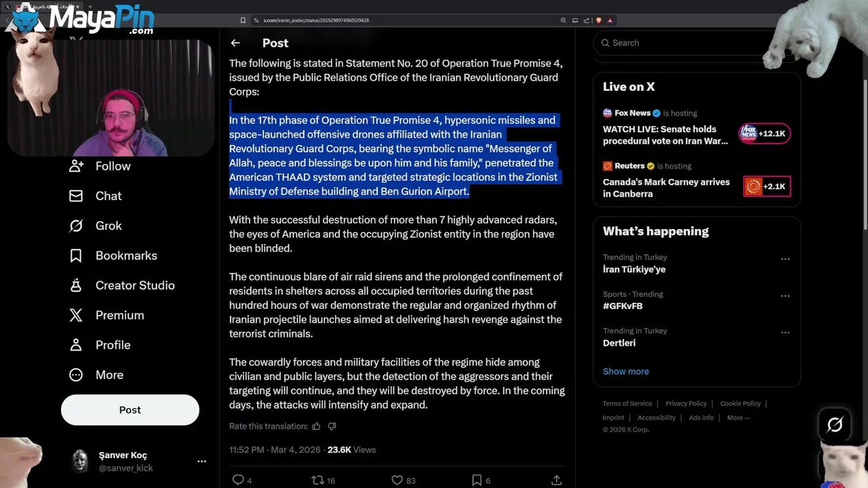Open trending topic İran Türkiye'ye
868x488 pixels.
coord(634,269)
